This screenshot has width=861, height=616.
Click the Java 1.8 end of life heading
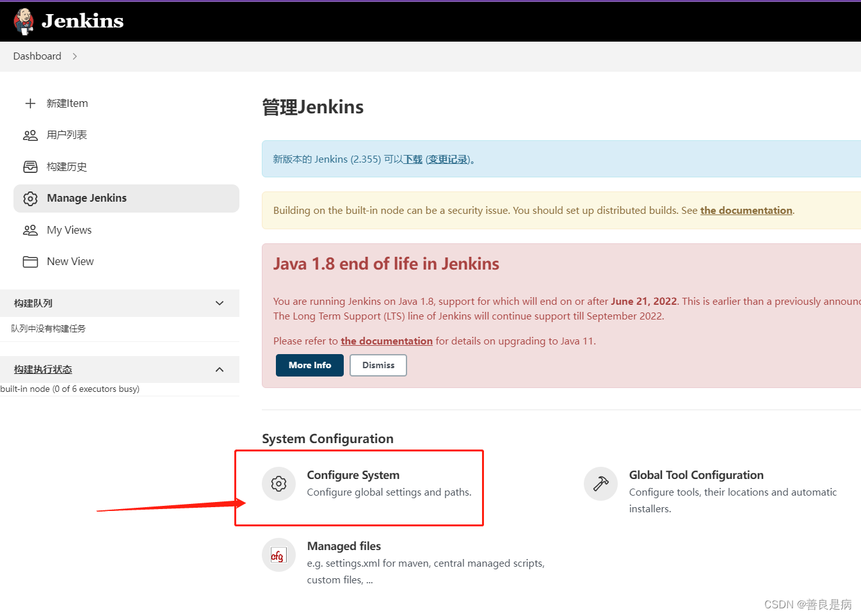(386, 264)
